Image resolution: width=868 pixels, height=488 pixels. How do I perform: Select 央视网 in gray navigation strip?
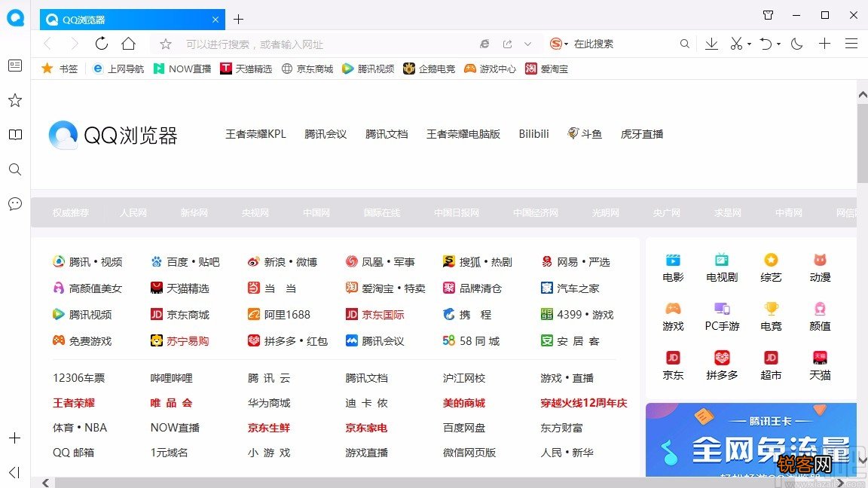[255, 212]
